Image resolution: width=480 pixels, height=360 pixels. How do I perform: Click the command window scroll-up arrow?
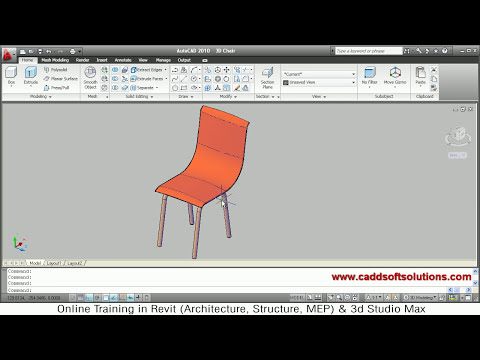[475, 272]
